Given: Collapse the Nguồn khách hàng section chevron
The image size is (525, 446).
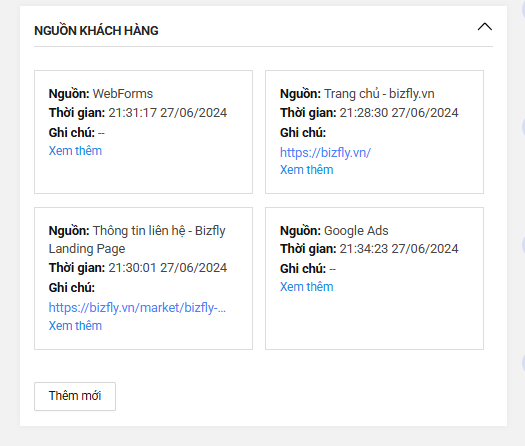Looking at the screenshot, I should click(484, 27).
